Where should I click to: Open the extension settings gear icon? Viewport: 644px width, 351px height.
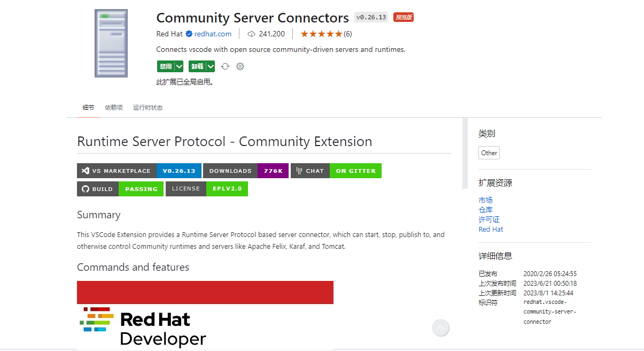click(x=240, y=66)
